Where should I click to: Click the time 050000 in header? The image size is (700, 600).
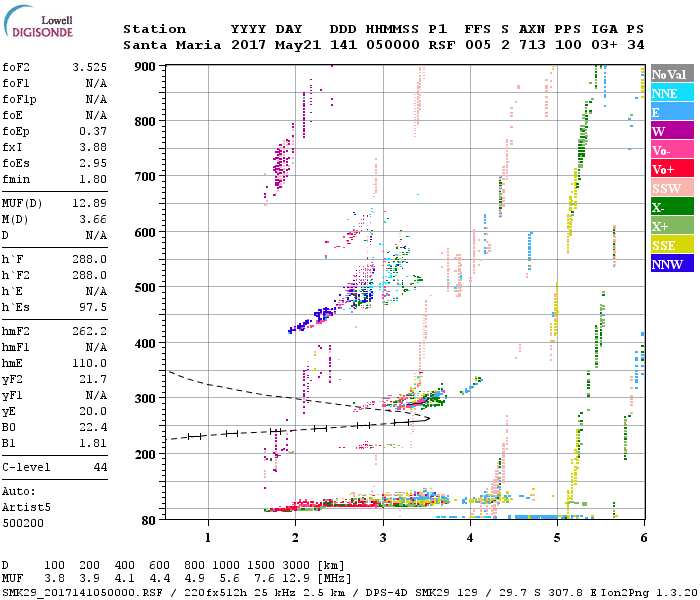coord(393,45)
